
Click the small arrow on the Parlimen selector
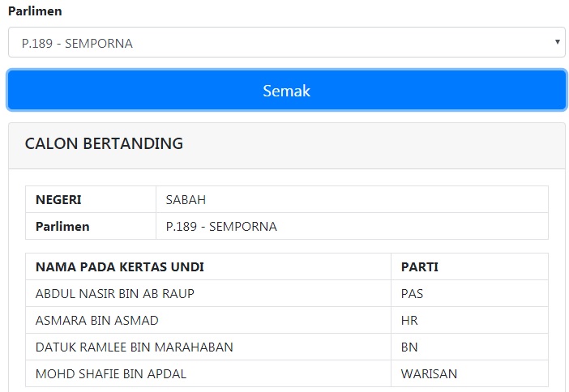tap(557, 42)
